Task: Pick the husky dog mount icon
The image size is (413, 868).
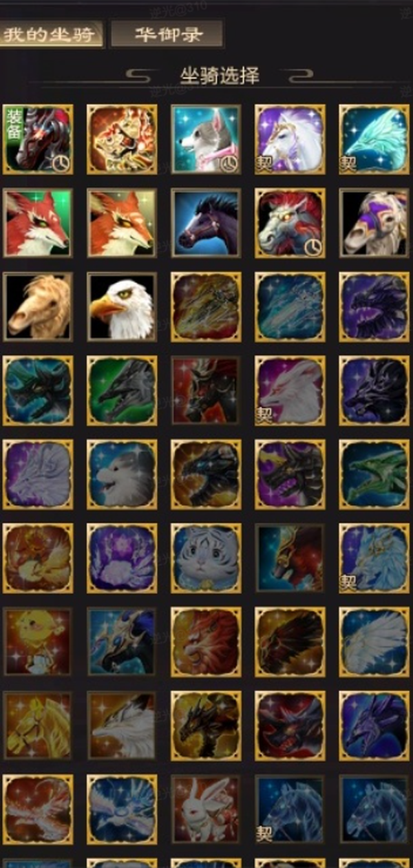Action: pyautogui.click(x=206, y=140)
